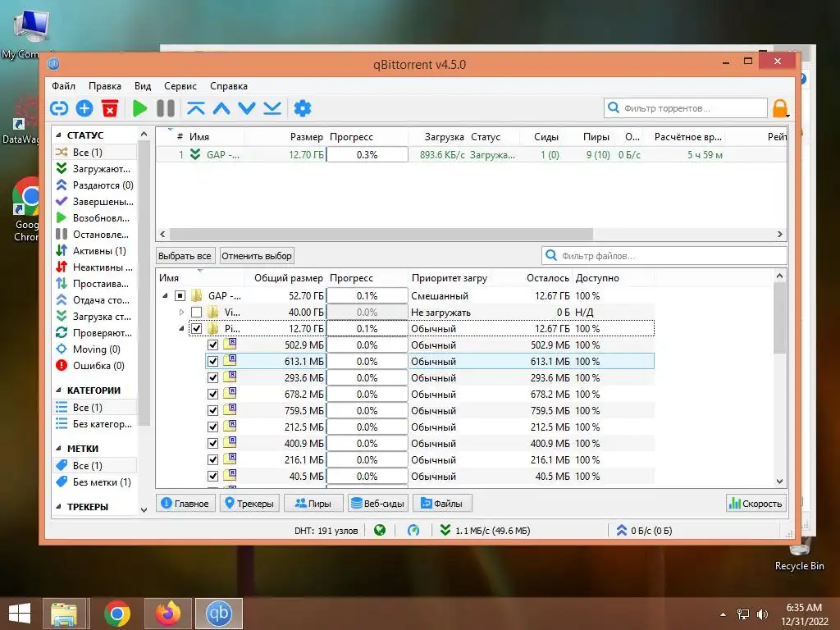The height and width of the screenshot is (630, 840).
Task: Delete the selected torrent with the red trash icon
Action: 110,109
